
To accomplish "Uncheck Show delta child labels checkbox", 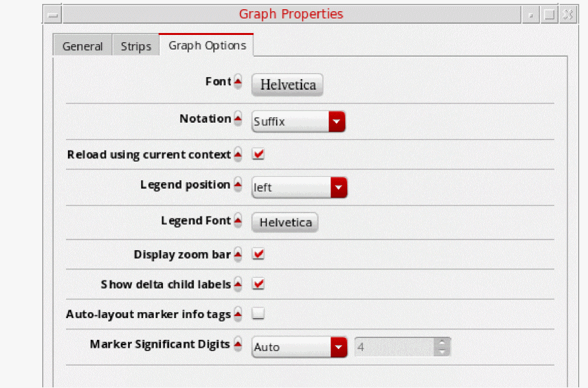I will (259, 284).
